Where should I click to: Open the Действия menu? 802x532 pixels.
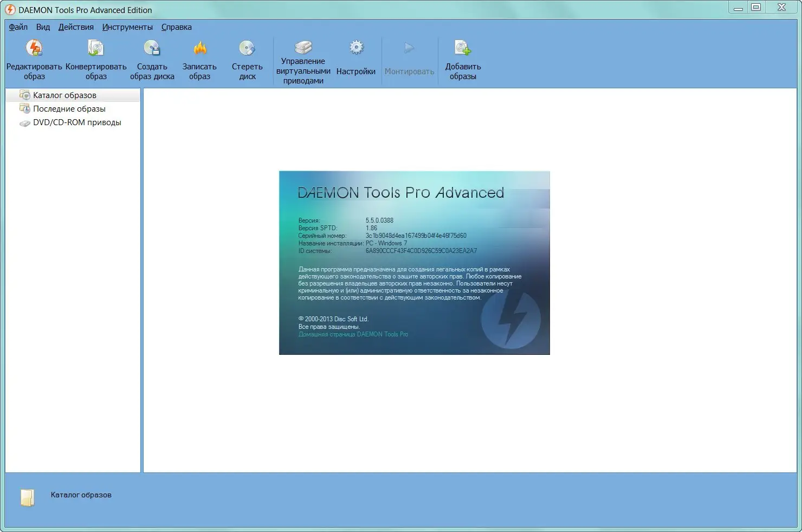76,27
